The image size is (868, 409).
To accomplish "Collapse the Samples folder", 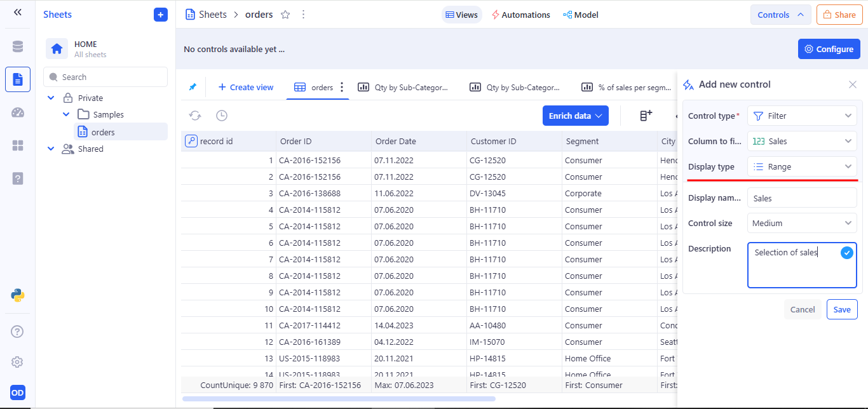I will [x=66, y=114].
